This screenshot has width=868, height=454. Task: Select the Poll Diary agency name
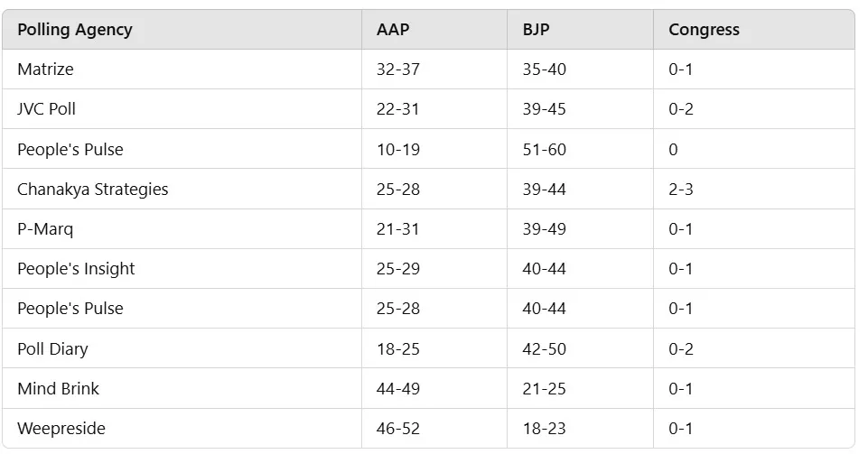tap(52, 349)
